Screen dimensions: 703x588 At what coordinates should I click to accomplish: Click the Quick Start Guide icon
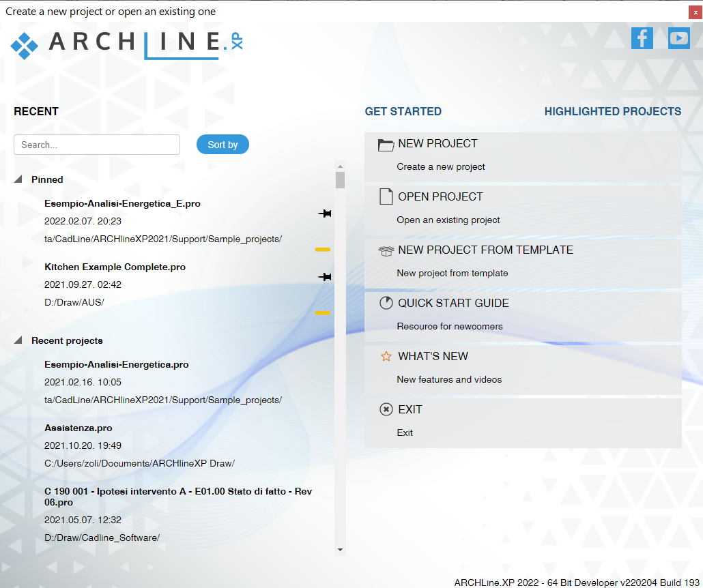386,304
